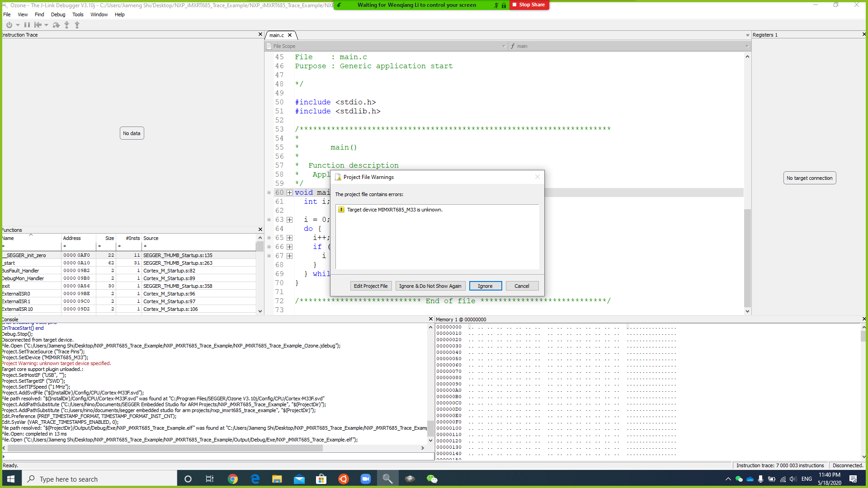Show hidden system tray icons
Viewport: 868px width, 488px height.
coord(728,479)
